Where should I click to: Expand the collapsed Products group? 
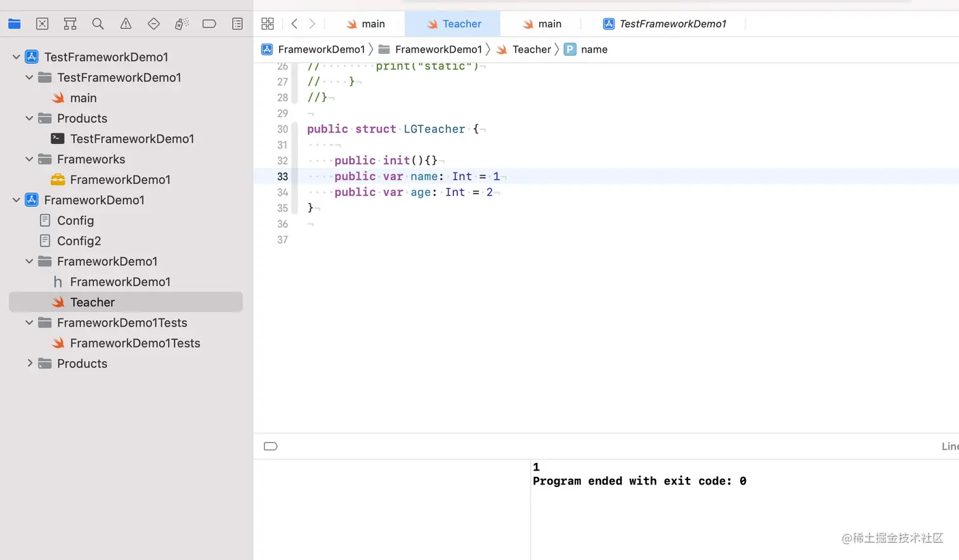pos(29,363)
